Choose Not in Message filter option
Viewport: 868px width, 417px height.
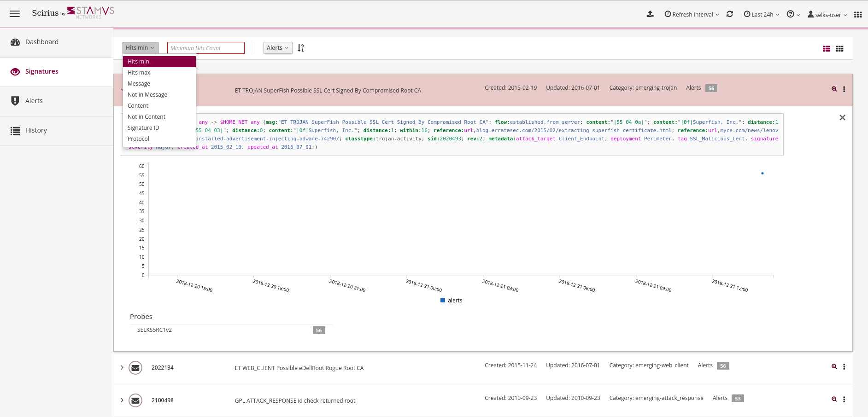pyautogui.click(x=159, y=95)
